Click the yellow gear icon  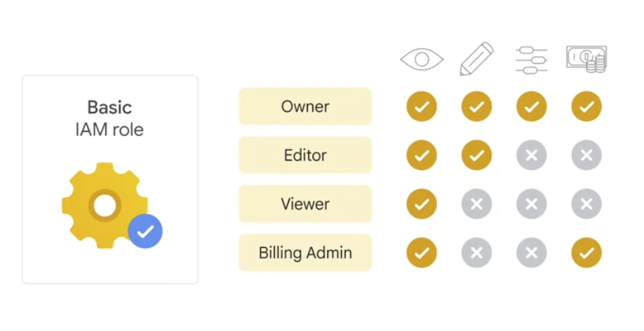[105, 206]
